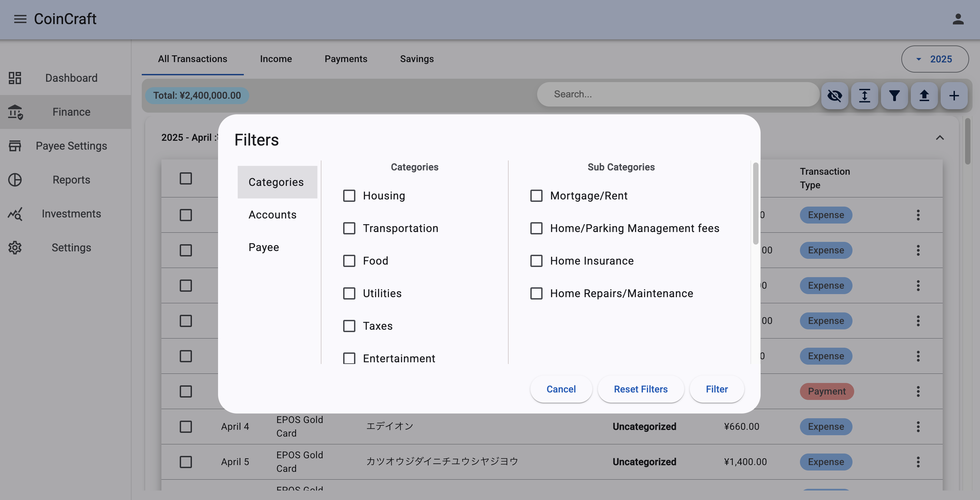The image size is (980, 500).
Task: Select the April 5 transaction row checkbox
Action: [x=185, y=462]
